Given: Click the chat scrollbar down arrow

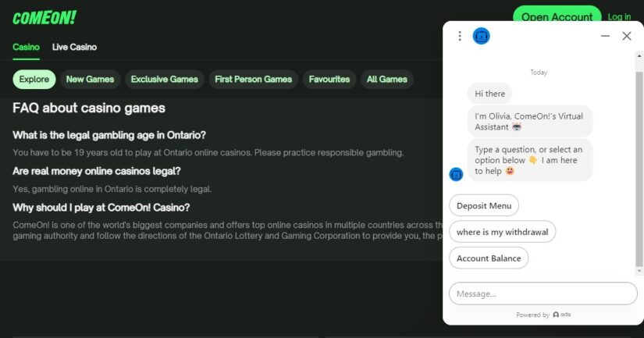Looking at the screenshot, I should click(639, 272).
